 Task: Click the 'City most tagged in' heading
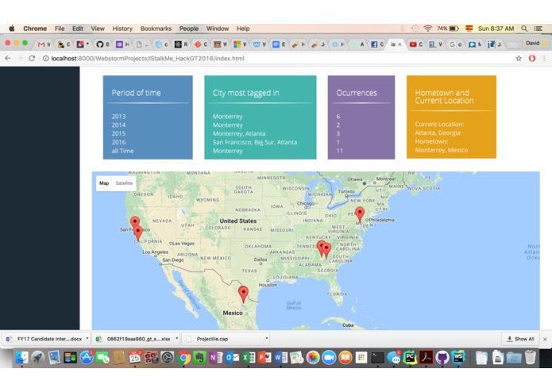click(x=245, y=93)
